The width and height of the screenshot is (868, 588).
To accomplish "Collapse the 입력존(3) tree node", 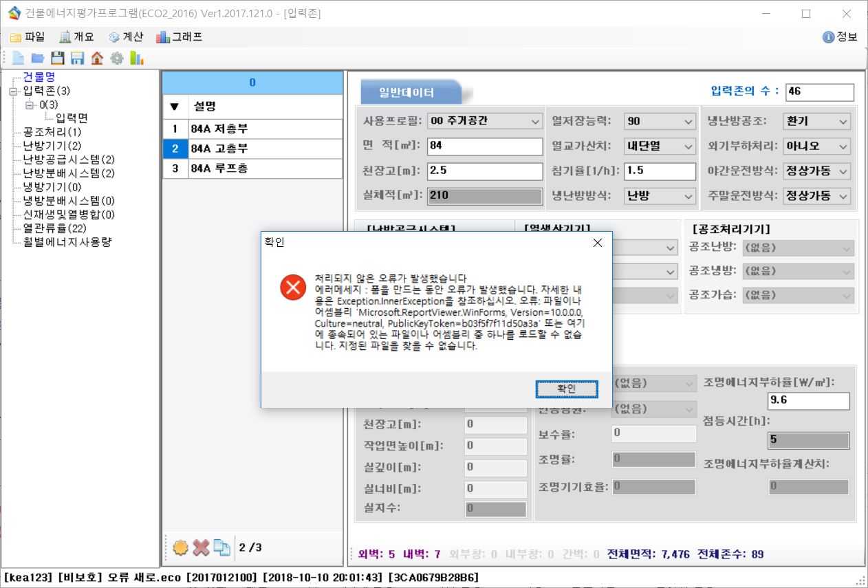I will pos(13,91).
